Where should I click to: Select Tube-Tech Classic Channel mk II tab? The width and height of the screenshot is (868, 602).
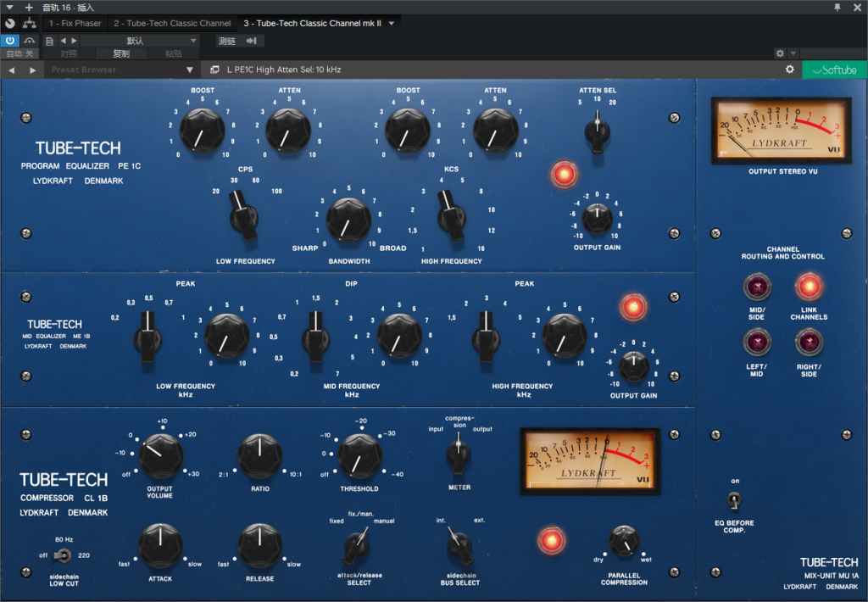pyautogui.click(x=312, y=23)
